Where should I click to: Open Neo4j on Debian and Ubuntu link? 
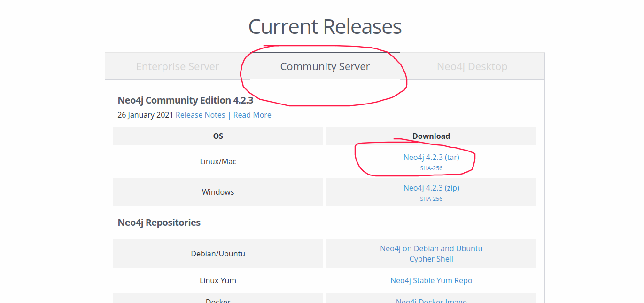[431, 248]
